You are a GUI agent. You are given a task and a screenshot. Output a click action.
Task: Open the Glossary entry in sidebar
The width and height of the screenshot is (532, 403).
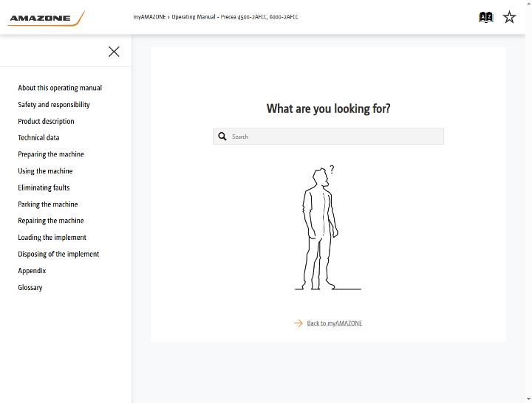[x=30, y=287]
